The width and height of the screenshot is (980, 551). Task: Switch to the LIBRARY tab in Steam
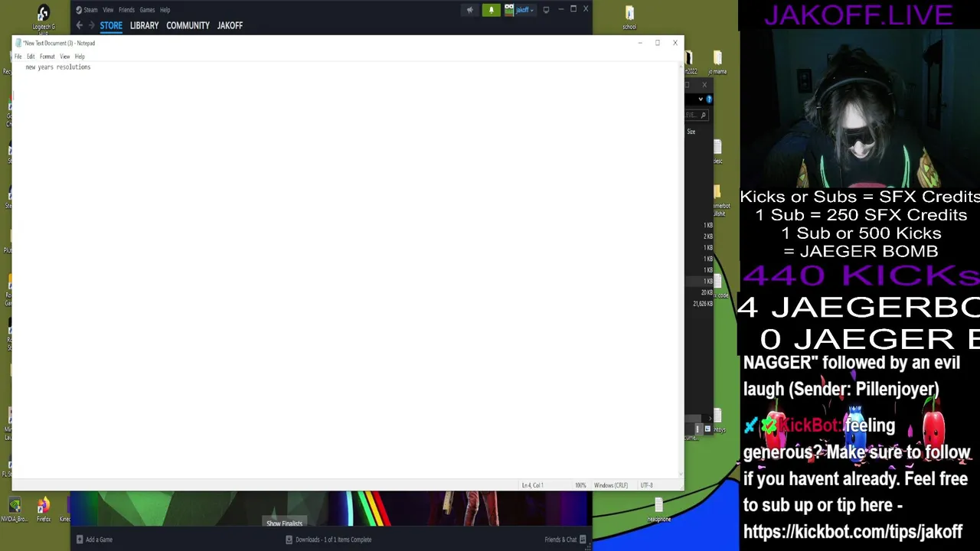[144, 25]
